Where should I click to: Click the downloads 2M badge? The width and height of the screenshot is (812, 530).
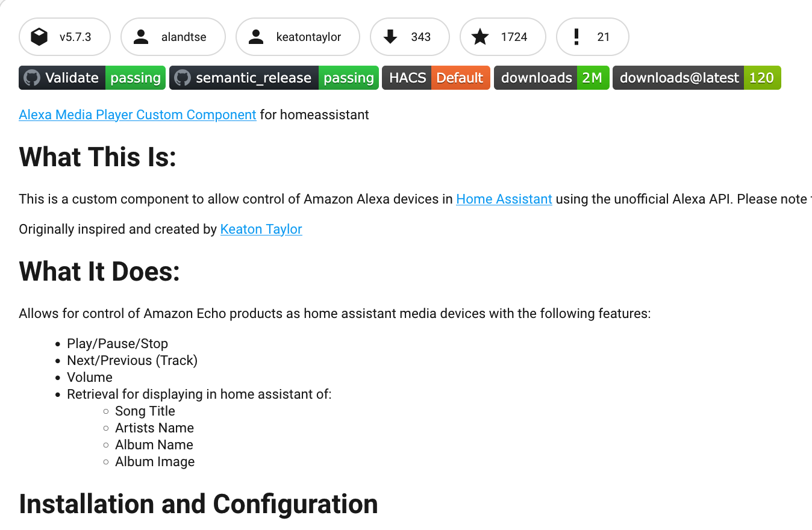click(551, 78)
